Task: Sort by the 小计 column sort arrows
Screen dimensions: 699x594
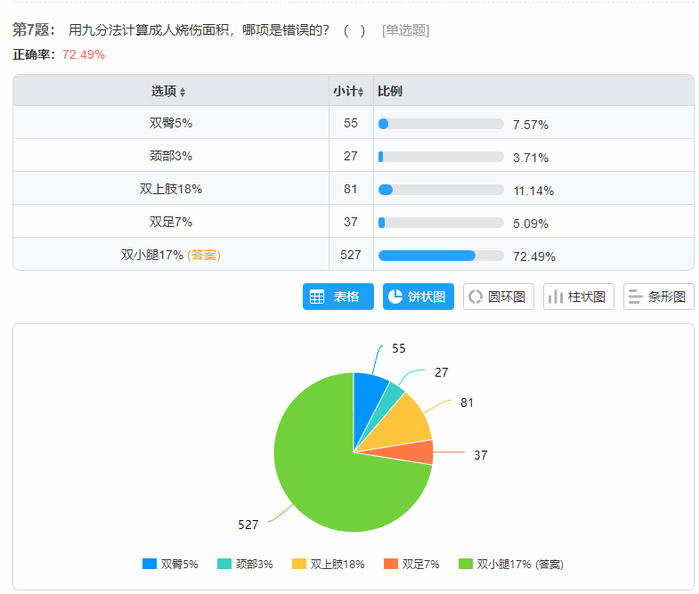Action: click(361, 92)
